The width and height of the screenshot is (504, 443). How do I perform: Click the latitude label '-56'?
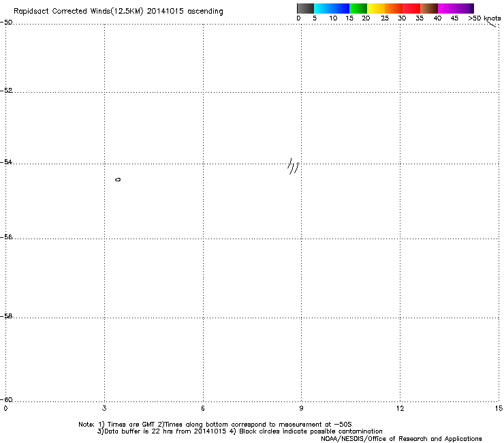6,236
